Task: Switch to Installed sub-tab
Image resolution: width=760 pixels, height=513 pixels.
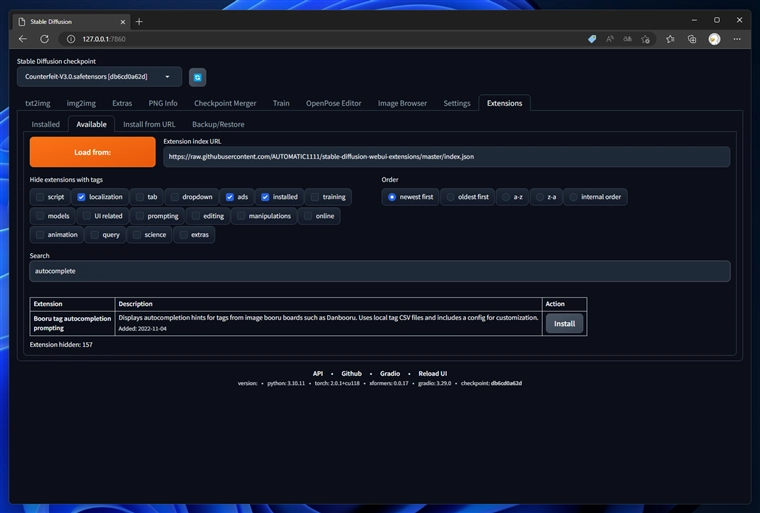Action: point(46,124)
